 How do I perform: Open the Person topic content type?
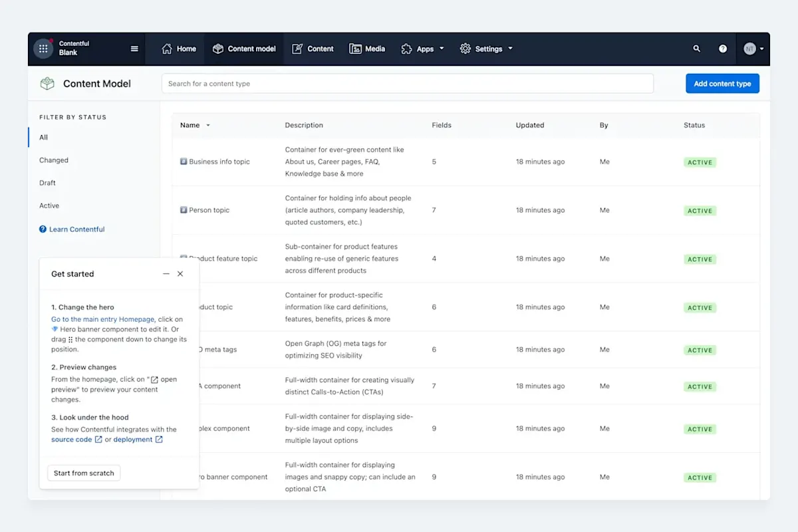pos(209,210)
